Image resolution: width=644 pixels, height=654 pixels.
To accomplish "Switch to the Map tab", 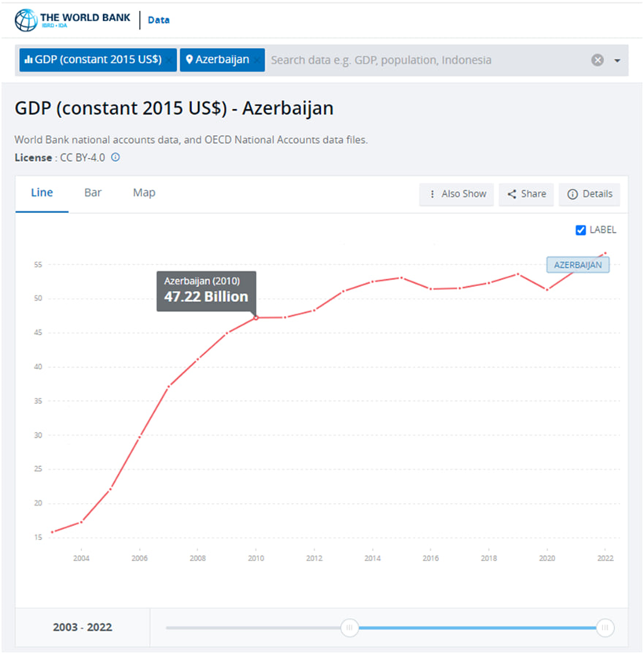I will pyautogui.click(x=144, y=193).
